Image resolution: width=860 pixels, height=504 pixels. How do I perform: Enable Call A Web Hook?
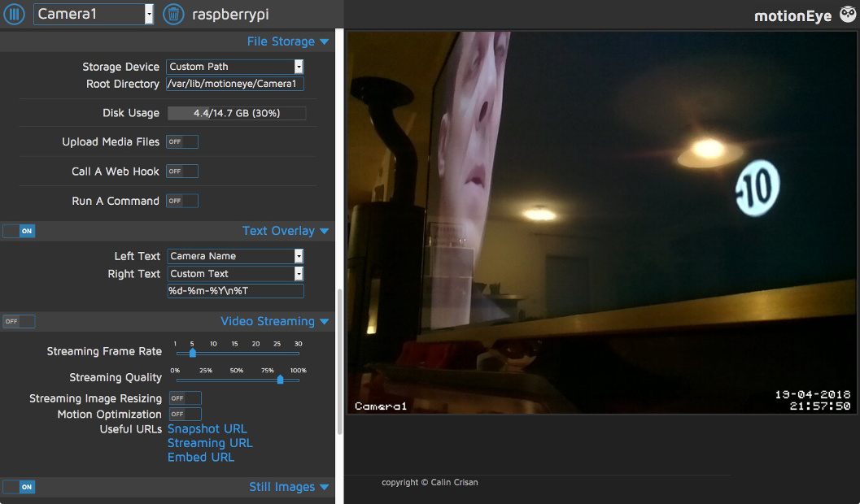181,171
